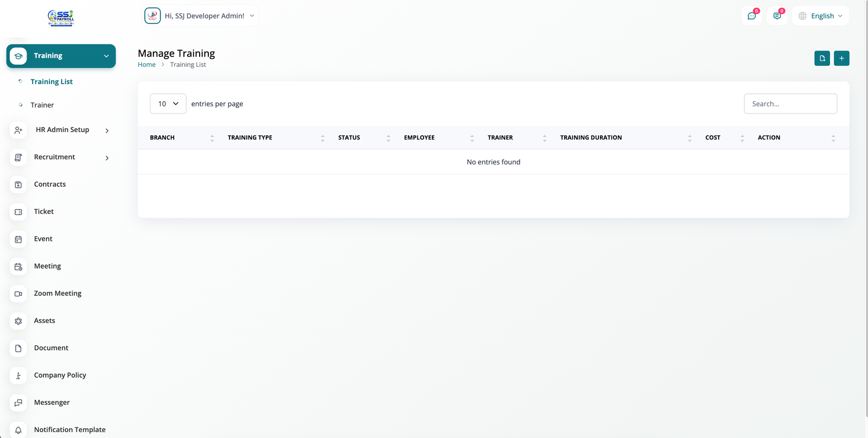The width and height of the screenshot is (868, 438).
Task: Click the Event calendar icon
Action: click(x=18, y=239)
